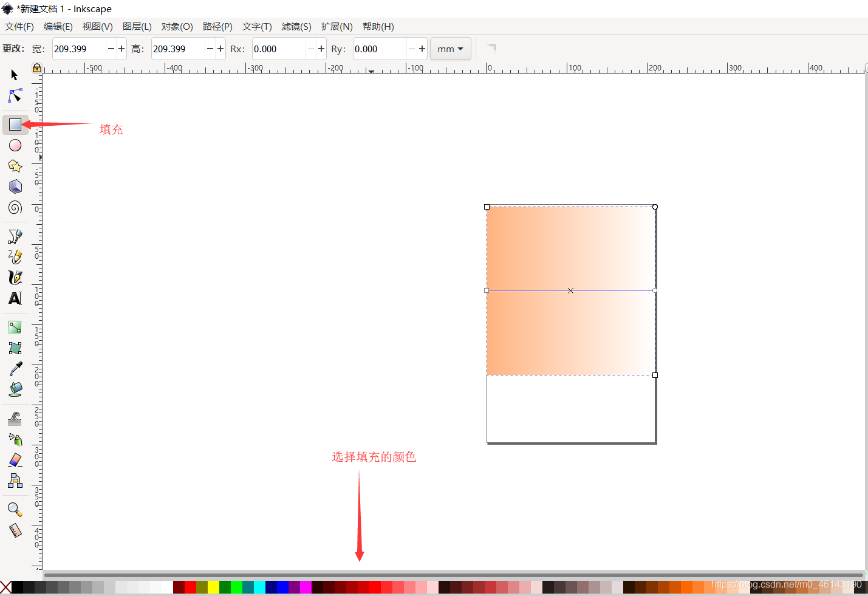The width and height of the screenshot is (868, 596).
Task: Choose the Ellipse circle tool
Action: [x=15, y=145]
